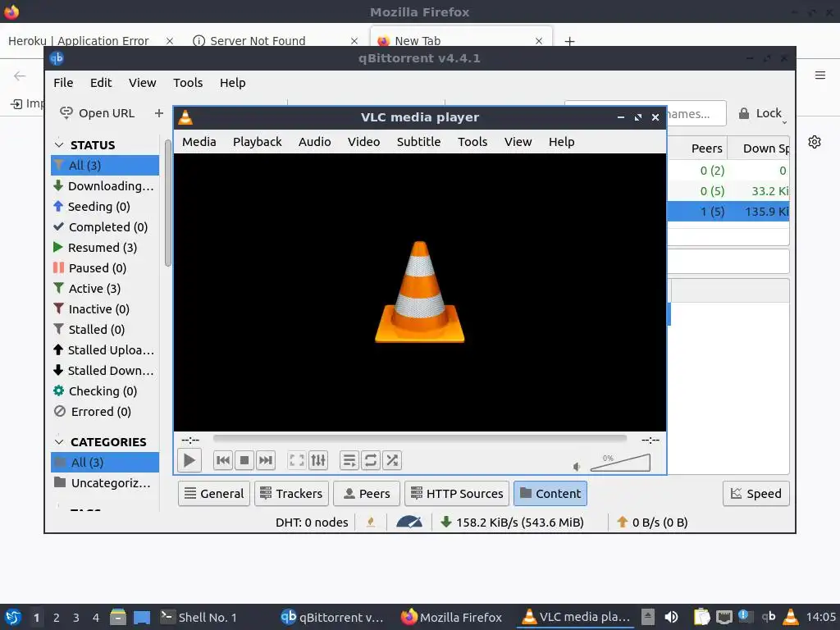Mute audio with VLC speaker icon

coord(577,467)
